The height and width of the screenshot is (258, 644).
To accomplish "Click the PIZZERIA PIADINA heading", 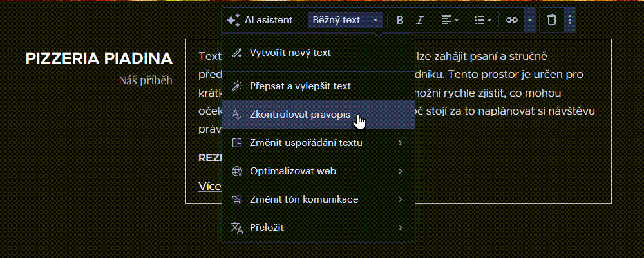I will coord(99,59).
